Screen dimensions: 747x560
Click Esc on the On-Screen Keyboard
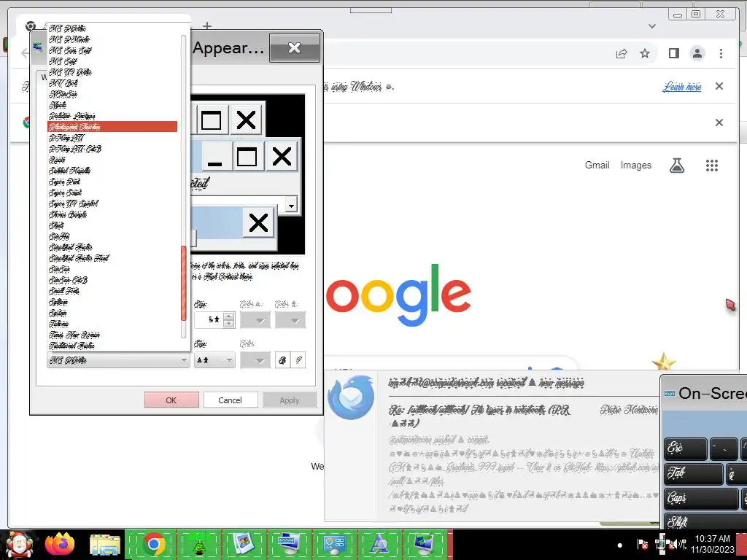point(686,448)
